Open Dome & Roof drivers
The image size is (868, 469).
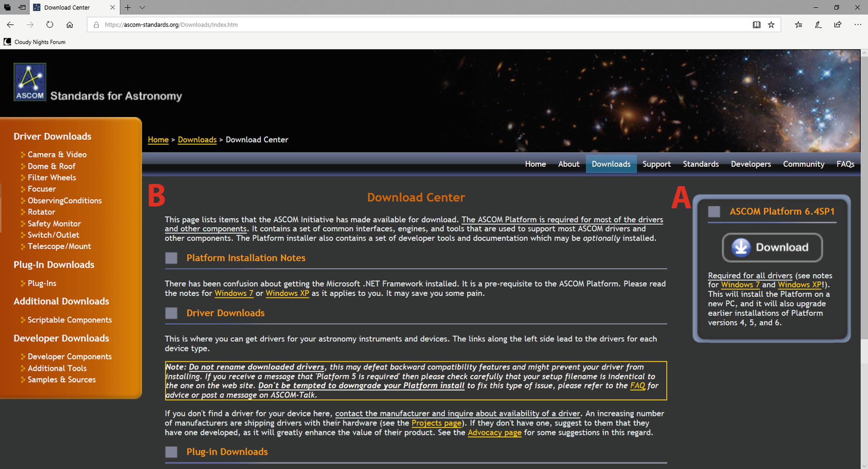51,166
